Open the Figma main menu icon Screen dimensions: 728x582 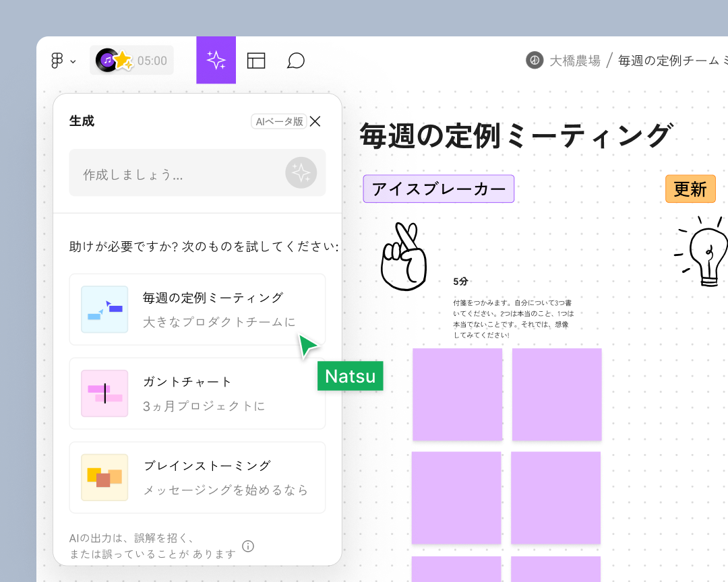coord(57,60)
